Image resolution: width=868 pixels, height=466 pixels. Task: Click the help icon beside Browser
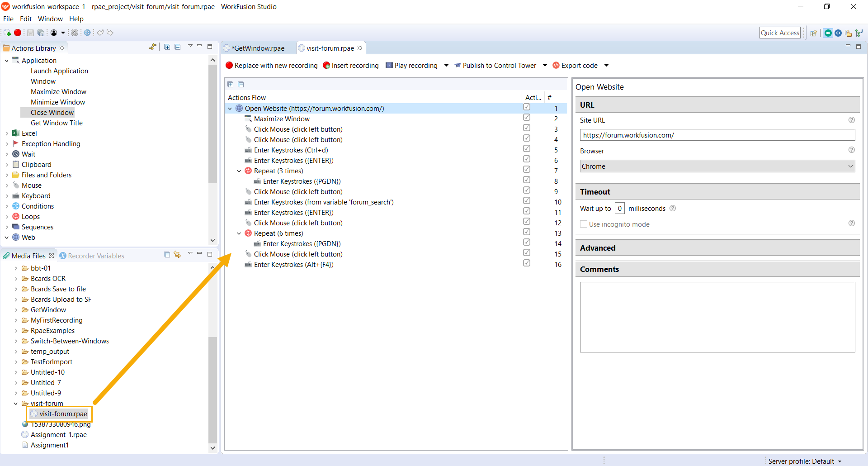(852, 150)
